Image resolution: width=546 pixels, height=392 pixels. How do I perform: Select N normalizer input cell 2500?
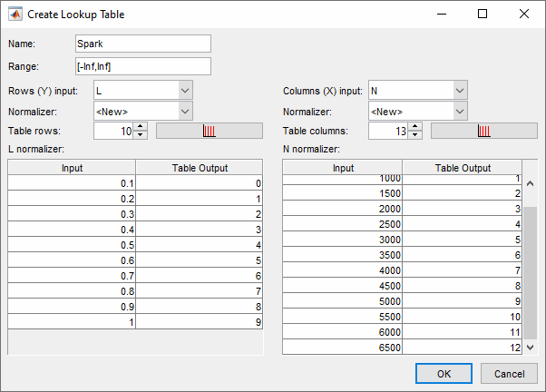pos(343,224)
